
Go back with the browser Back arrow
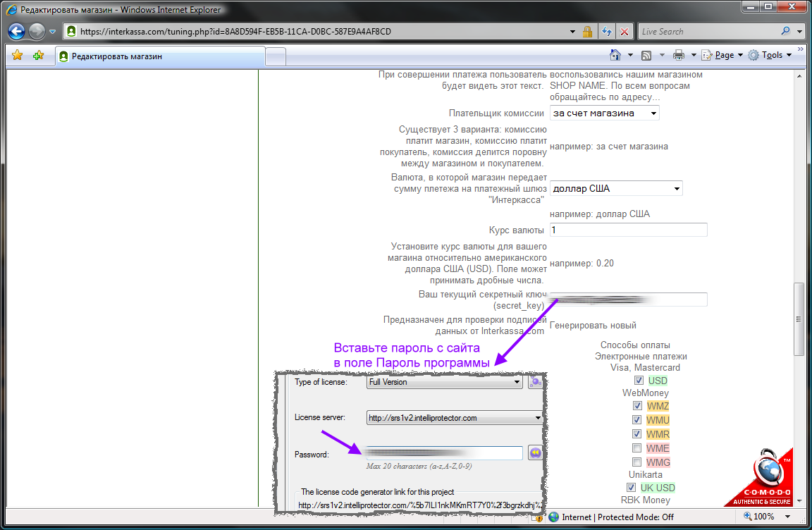pyautogui.click(x=17, y=32)
